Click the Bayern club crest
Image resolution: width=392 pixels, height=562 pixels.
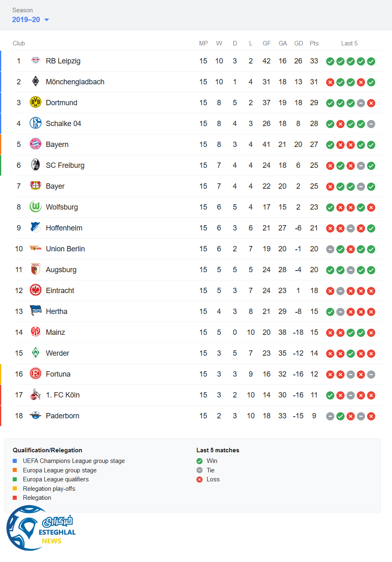tap(36, 144)
